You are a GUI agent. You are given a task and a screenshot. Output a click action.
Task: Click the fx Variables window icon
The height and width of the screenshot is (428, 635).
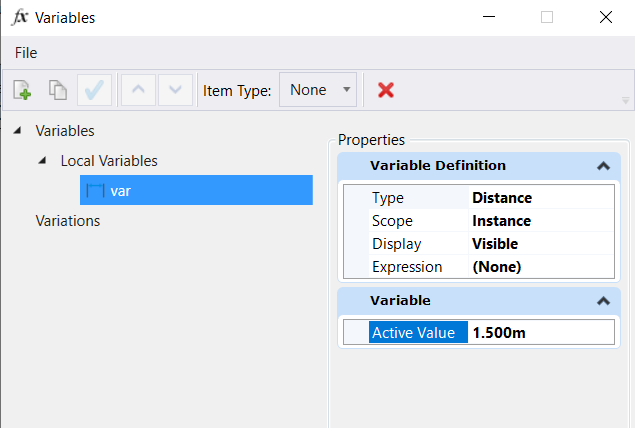[18, 17]
